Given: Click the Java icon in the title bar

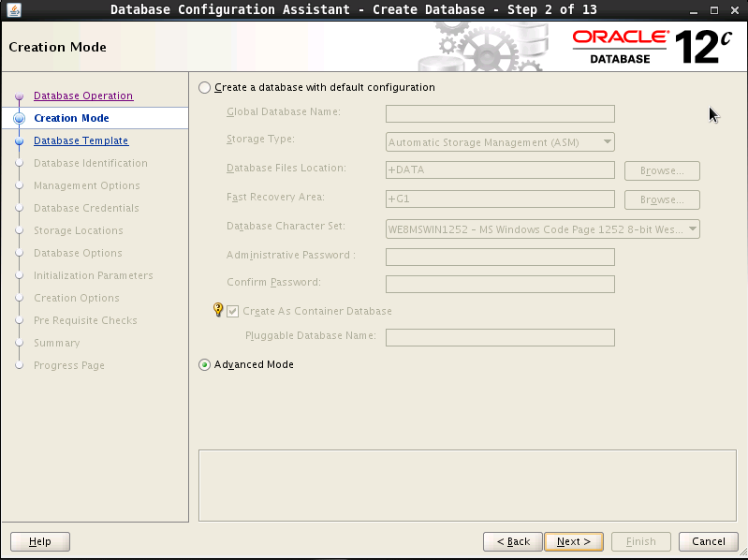Looking at the screenshot, I should (13, 10).
